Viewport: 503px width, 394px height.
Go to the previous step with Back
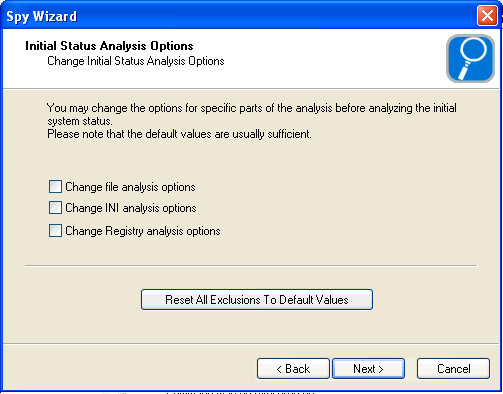(x=293, y=369)
